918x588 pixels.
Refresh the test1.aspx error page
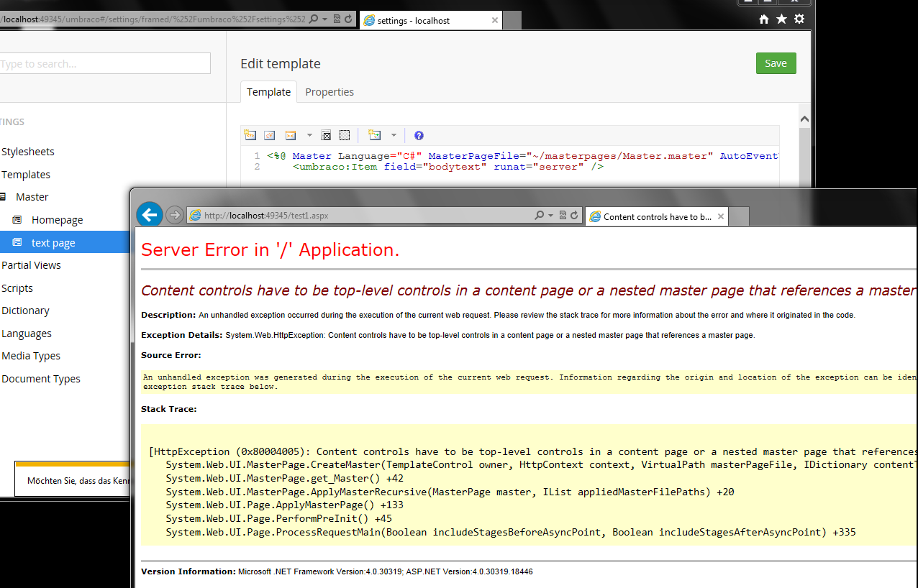point(574,215)
